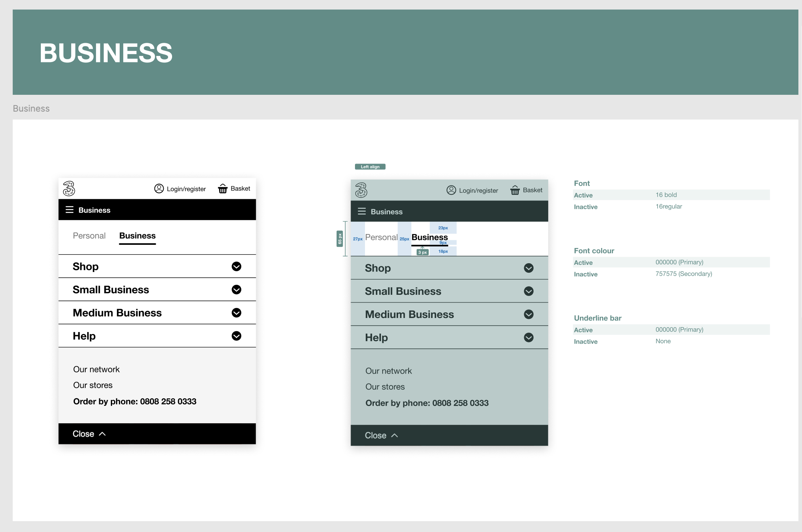Click the user account icon in left mockup

pyautogui.click(x=159, y=188)
